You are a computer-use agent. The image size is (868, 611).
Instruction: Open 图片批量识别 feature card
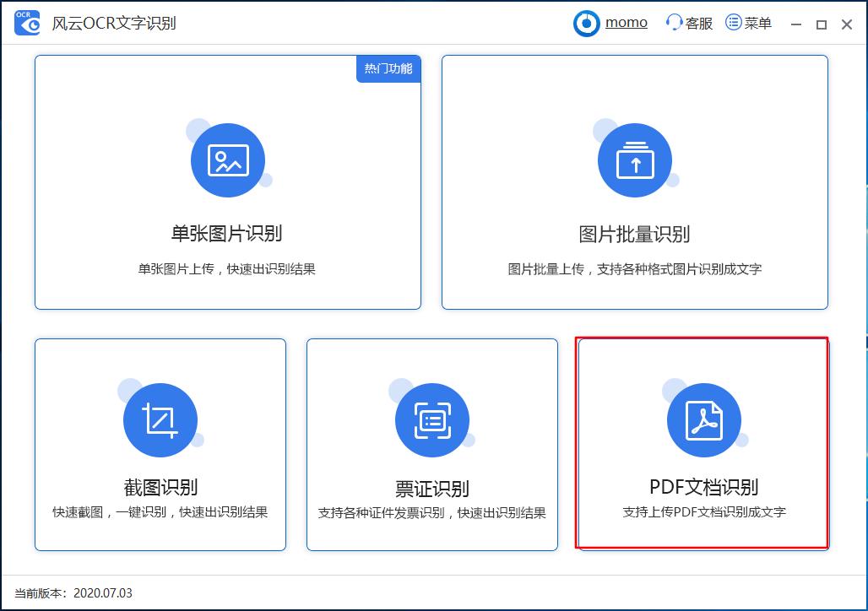635,181
